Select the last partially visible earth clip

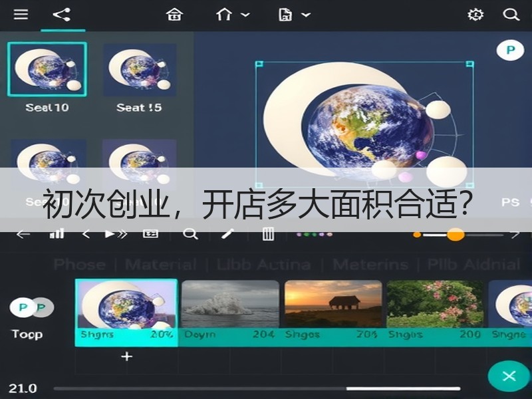(x=510, y=304)
